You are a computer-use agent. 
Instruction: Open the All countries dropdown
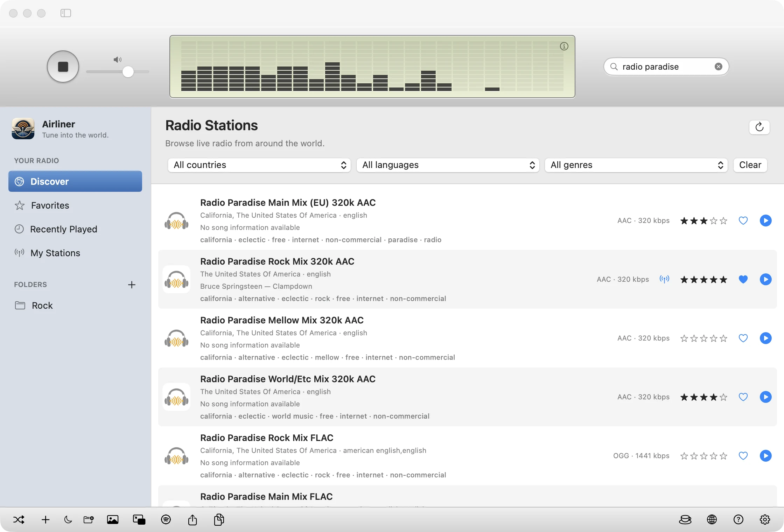[x=259, y=165]
